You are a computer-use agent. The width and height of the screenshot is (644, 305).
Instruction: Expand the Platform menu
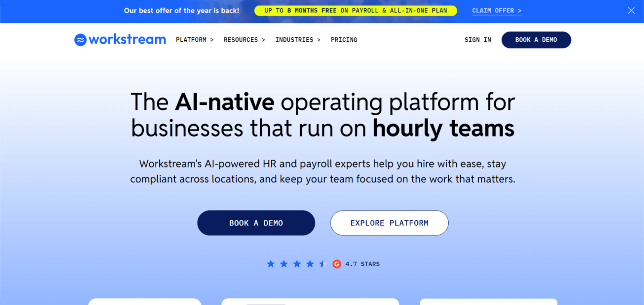pos(194,40)
